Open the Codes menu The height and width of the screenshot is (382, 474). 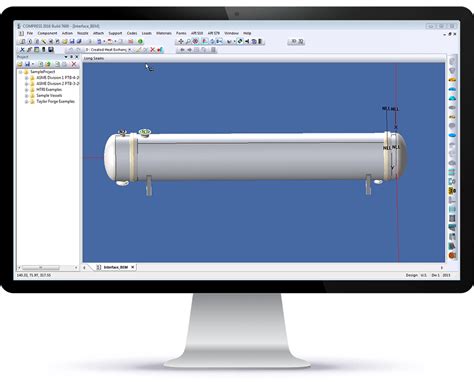(132, 33)
